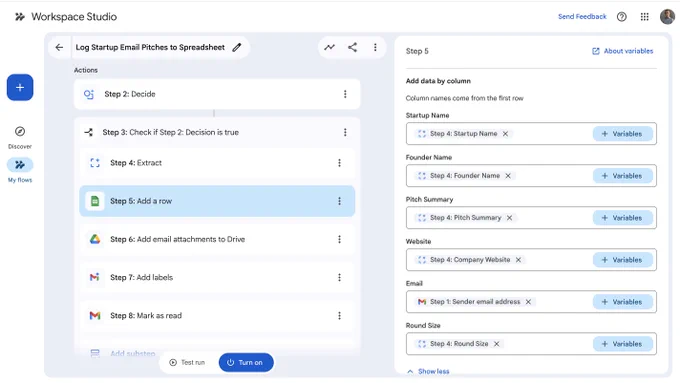Add Variables to Website field

pos(623,260)
